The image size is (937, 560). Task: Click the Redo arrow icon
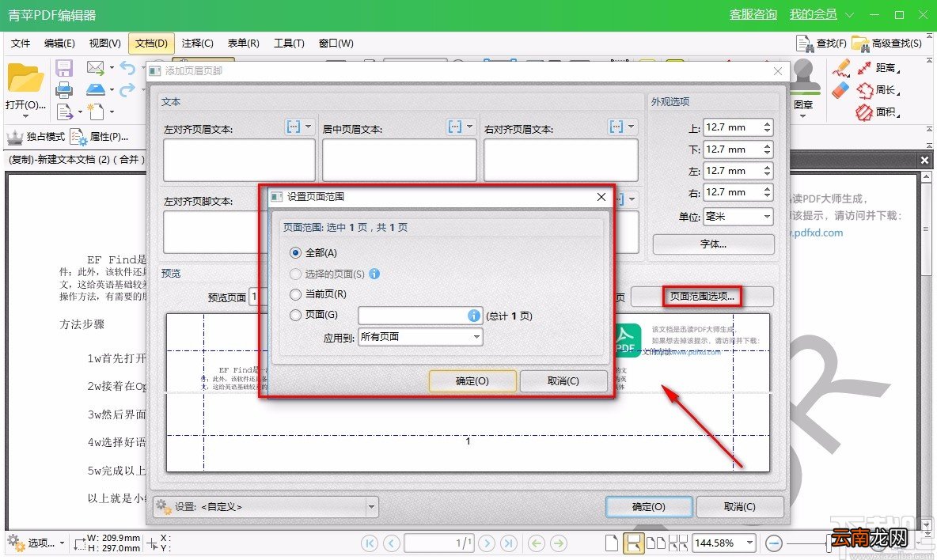pyautogui.click(x=127, y=89)
